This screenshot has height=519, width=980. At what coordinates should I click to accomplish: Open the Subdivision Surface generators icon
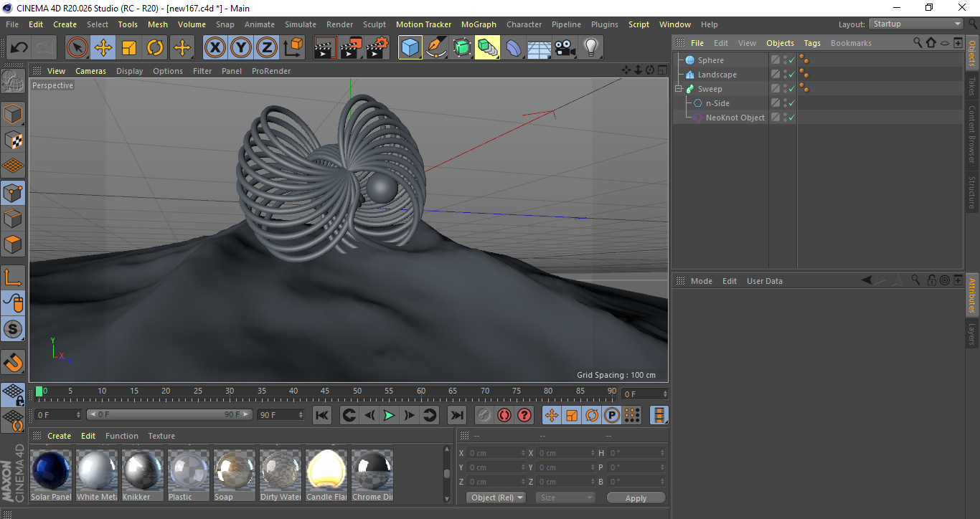click(x=462, y=48)
